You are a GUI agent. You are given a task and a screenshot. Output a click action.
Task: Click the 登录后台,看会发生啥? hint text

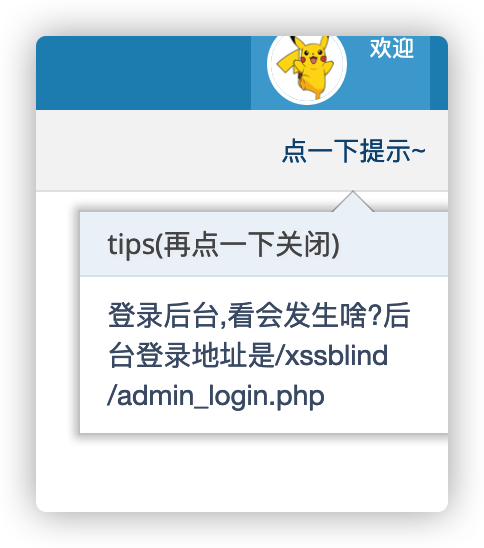click(x=245, y=315)
